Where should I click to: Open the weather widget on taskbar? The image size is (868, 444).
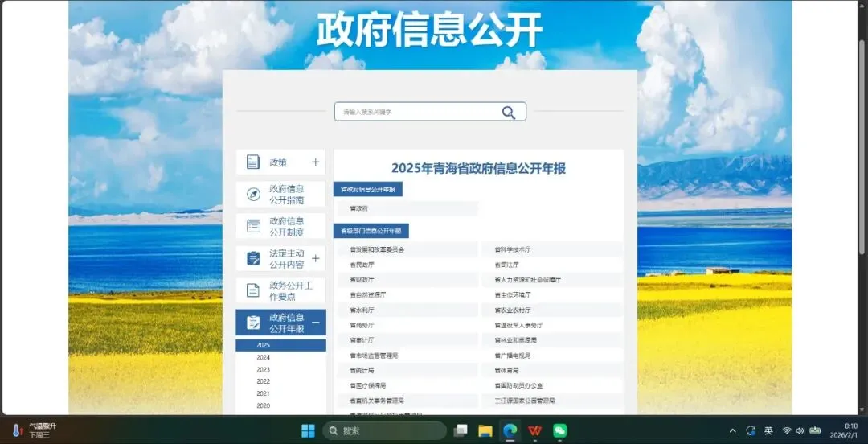[35, 430]
